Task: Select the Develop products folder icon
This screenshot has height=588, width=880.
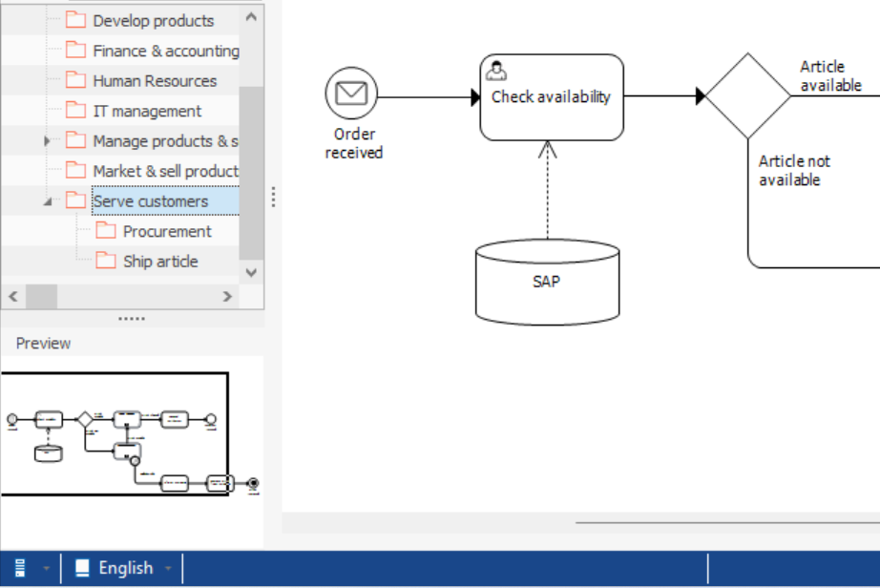Action: click(75, 21)
